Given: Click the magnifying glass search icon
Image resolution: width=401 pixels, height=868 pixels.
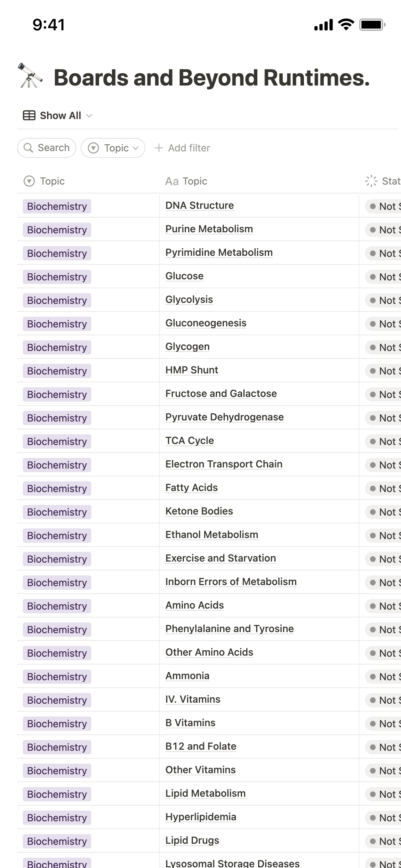Looking at the screenshot, I should (28, 148).
